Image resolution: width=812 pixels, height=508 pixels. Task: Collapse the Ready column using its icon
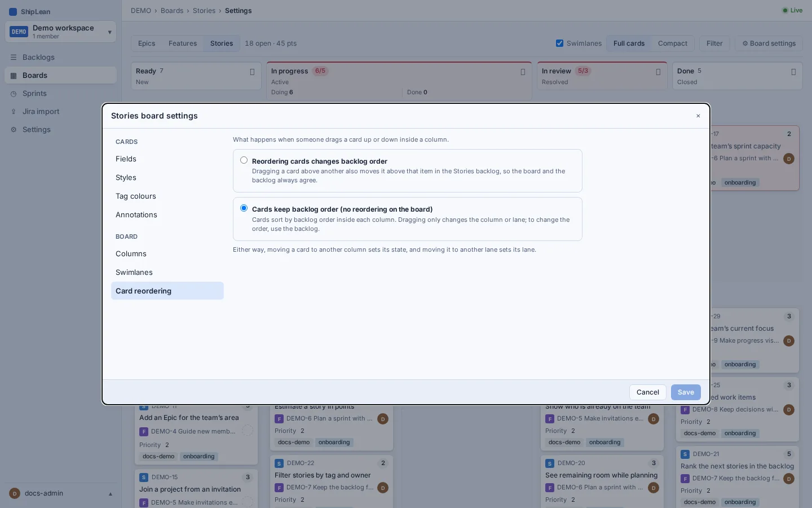pyautogui.click(x=252, y=72)
